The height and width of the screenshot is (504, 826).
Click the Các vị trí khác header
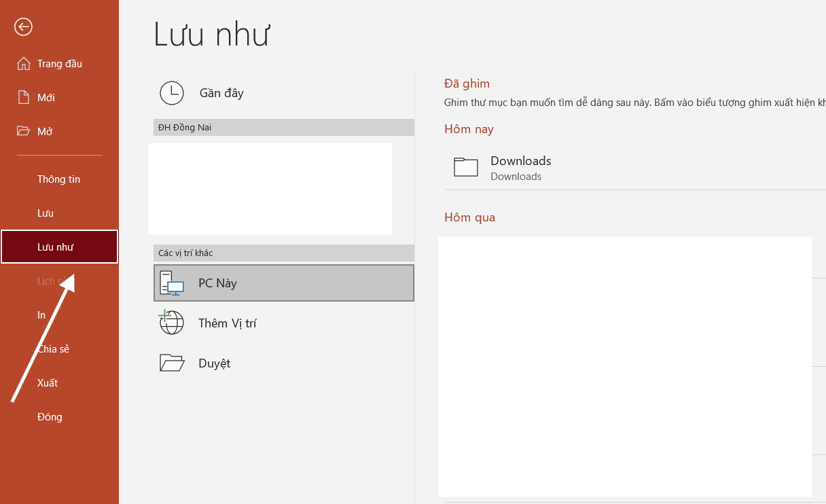[283, 253]
